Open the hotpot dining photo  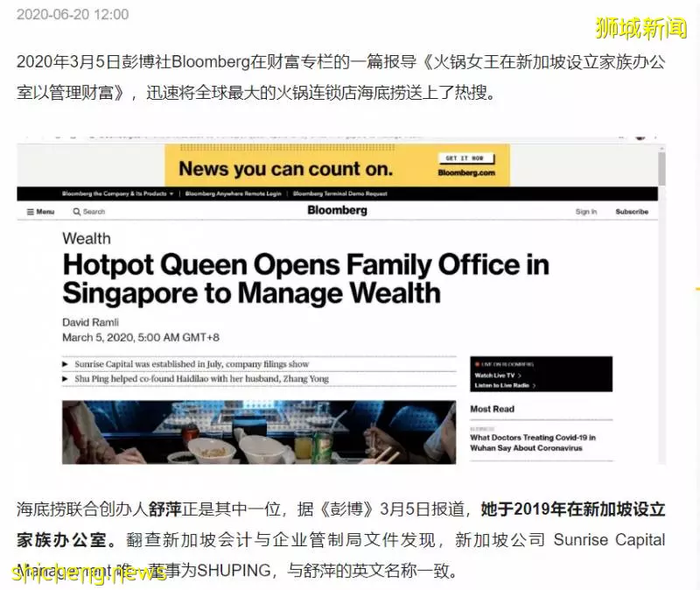pyautogui.click(x=259, y=432)
